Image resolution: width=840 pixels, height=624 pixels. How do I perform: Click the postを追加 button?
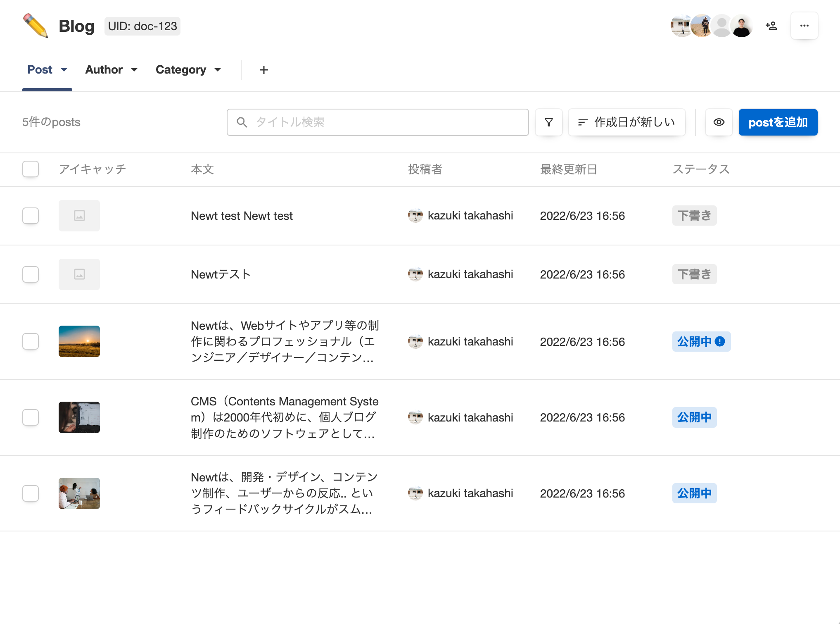click(778, 122)
